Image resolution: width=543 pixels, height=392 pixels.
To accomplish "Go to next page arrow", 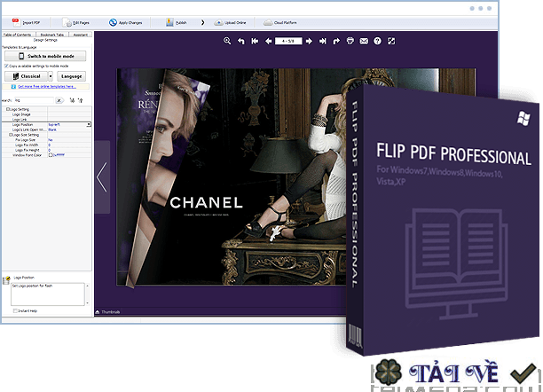I will (x=309, y=41).
